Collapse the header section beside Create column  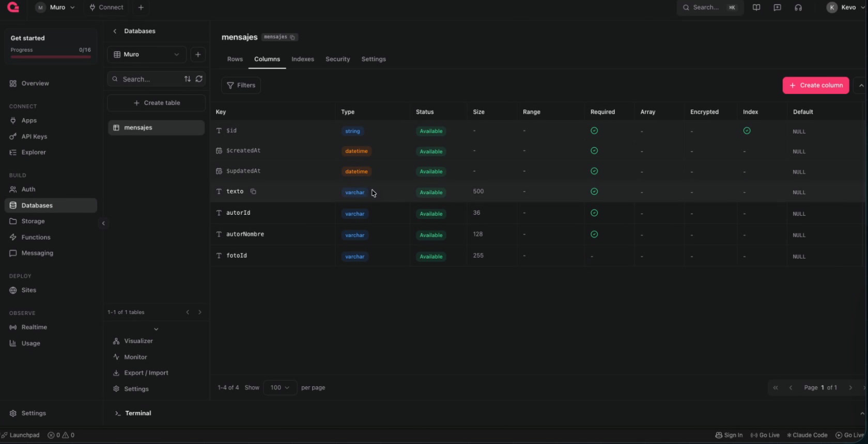pyautogui.click(x=861, y=86)
